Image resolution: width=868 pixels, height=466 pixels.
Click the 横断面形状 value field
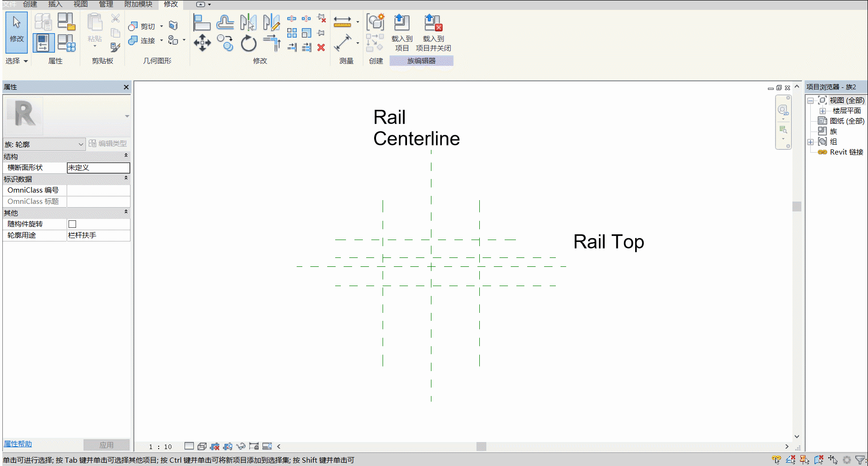point(99,168)
